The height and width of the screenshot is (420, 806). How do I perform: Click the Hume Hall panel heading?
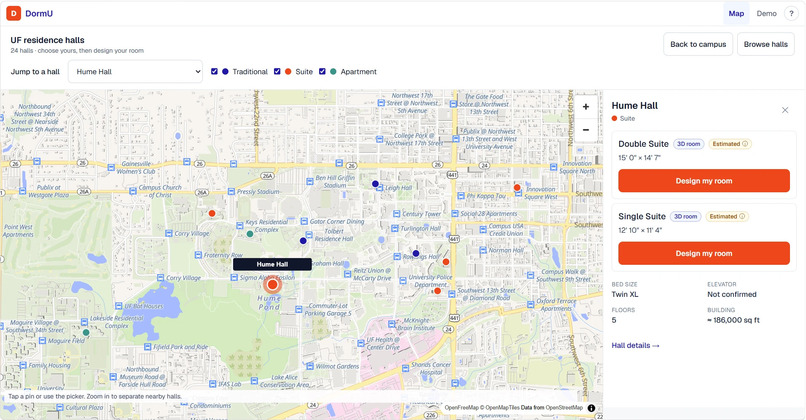pos(635,105)
